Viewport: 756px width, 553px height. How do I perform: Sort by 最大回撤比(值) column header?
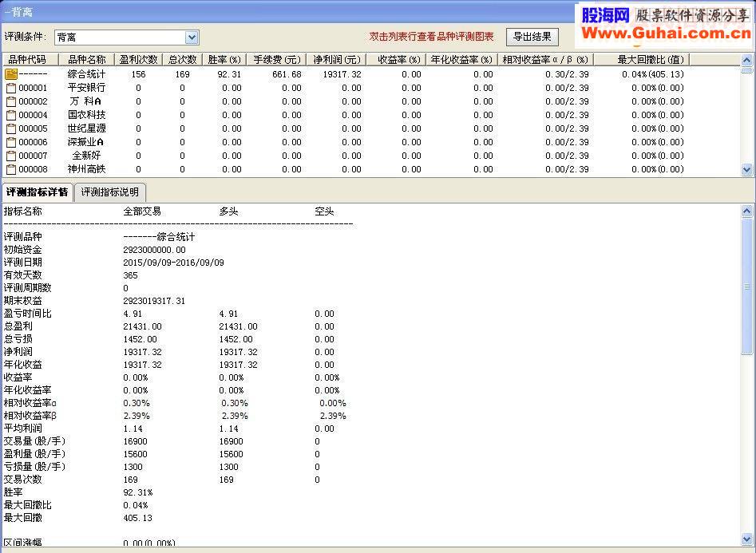click(x=642, y=59)
